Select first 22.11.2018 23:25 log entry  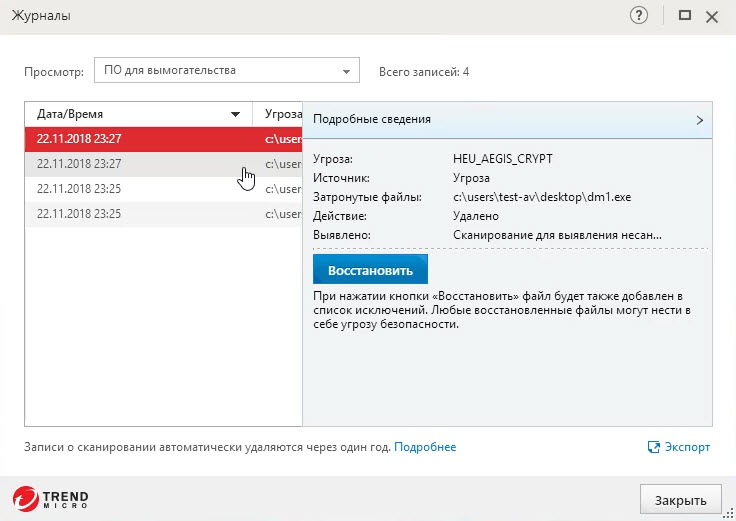point(130,188)
